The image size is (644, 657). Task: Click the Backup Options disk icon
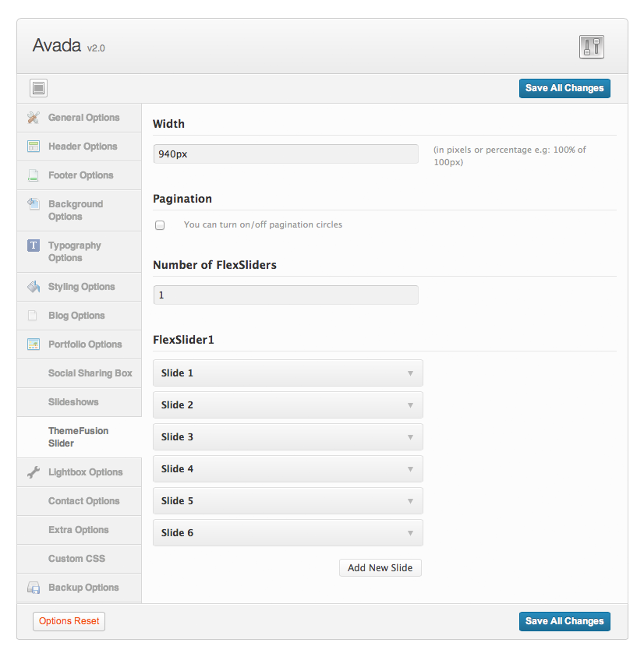(x=34, y=588)
